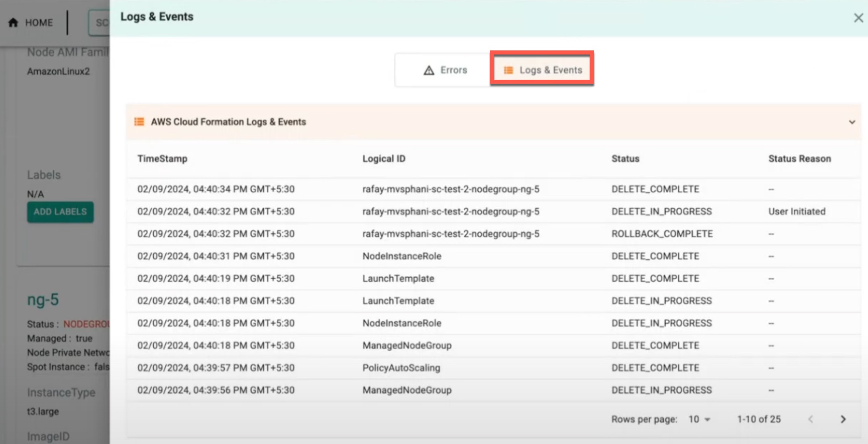Open the Rows per page dropdown
The width and height of the screenshot is (868, 444).
[x=699, y=419]
